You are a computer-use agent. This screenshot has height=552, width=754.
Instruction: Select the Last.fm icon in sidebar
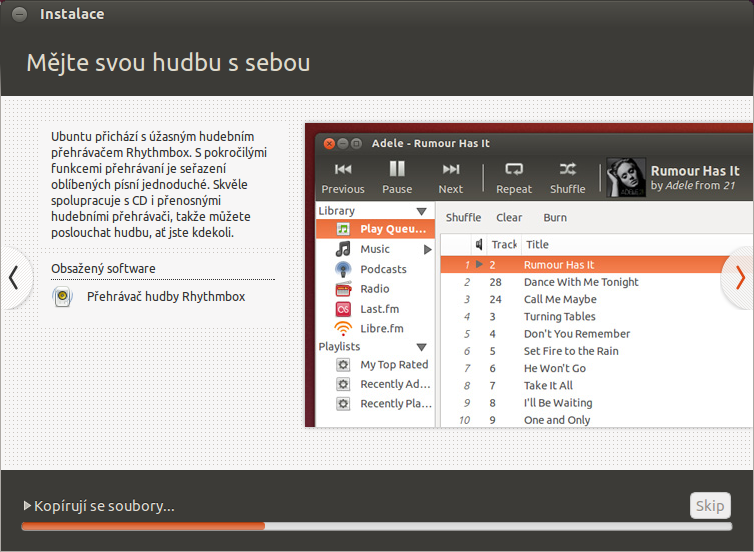click(343, 309)
